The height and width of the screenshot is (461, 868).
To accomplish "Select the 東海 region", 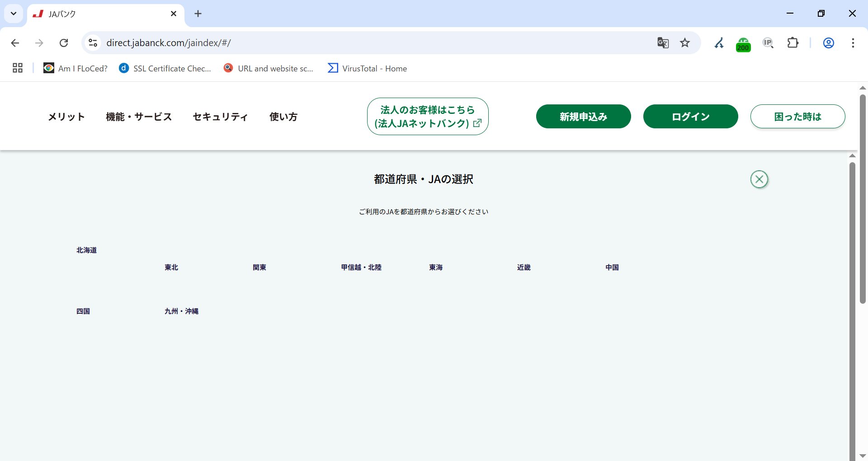I will [x=436, y=268].
